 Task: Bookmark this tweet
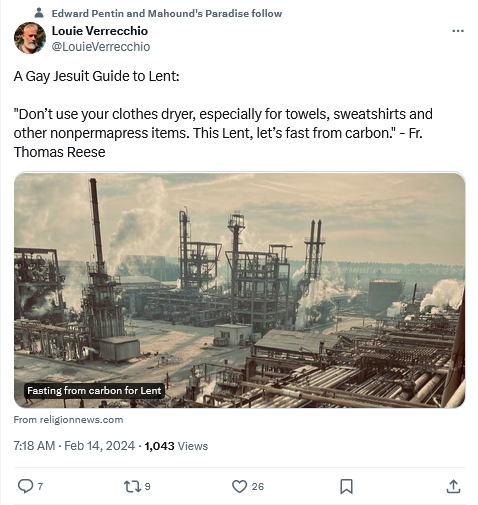pyautogui.click(x=346, y=486)
